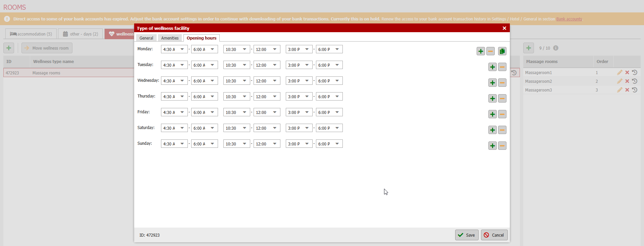Image resolution: width=644 pixels, height=246 pixels.
Task: Add a time slot for Monday
Action: click(x=481, y=51)
